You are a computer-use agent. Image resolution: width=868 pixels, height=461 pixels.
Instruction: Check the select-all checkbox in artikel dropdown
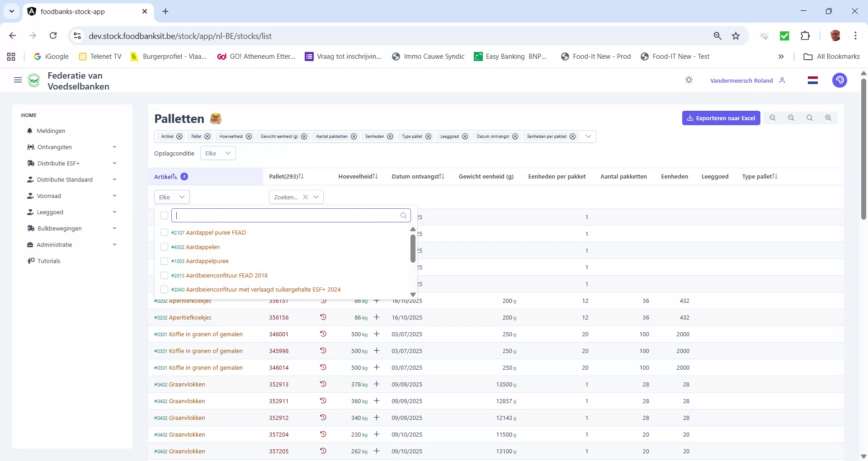click(164, 216)
